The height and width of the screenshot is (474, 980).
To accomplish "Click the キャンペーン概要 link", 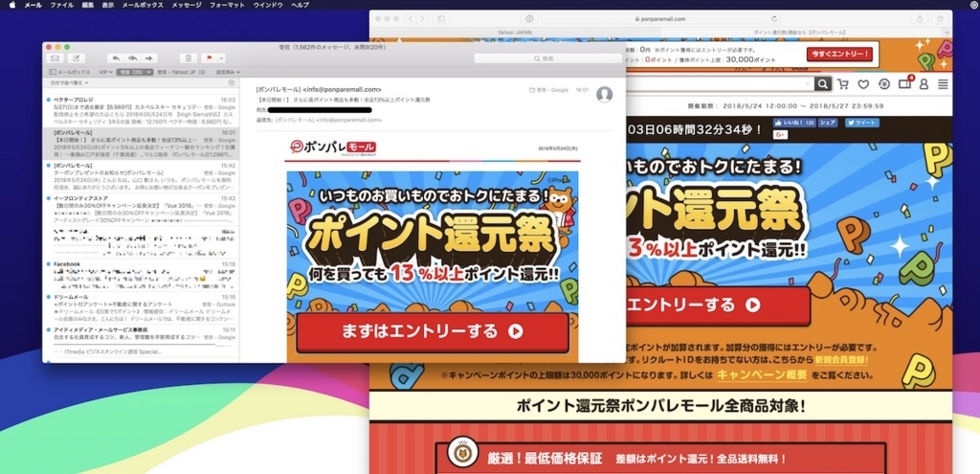I will pos(762,375).
